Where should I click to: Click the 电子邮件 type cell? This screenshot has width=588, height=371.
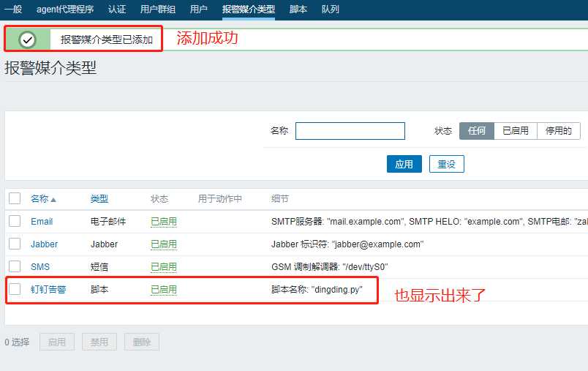point(108,222)
